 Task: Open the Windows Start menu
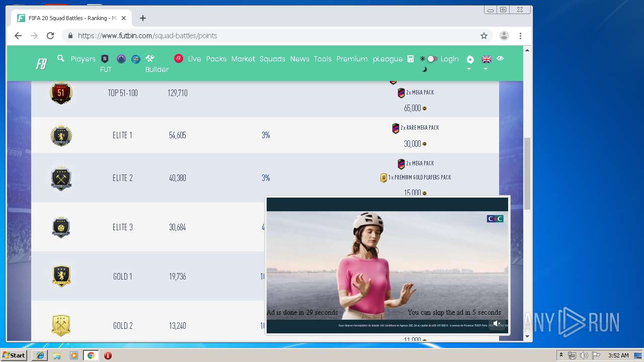point(14,355)
